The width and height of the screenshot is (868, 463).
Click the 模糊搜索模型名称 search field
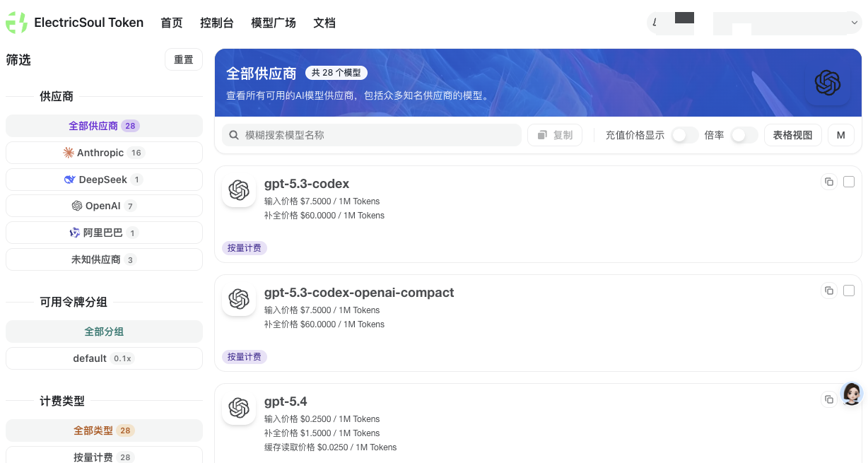click(372, 135)
